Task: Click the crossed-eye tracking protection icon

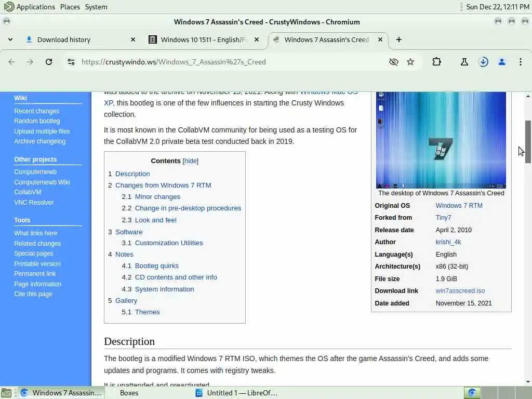Action: 394,62
